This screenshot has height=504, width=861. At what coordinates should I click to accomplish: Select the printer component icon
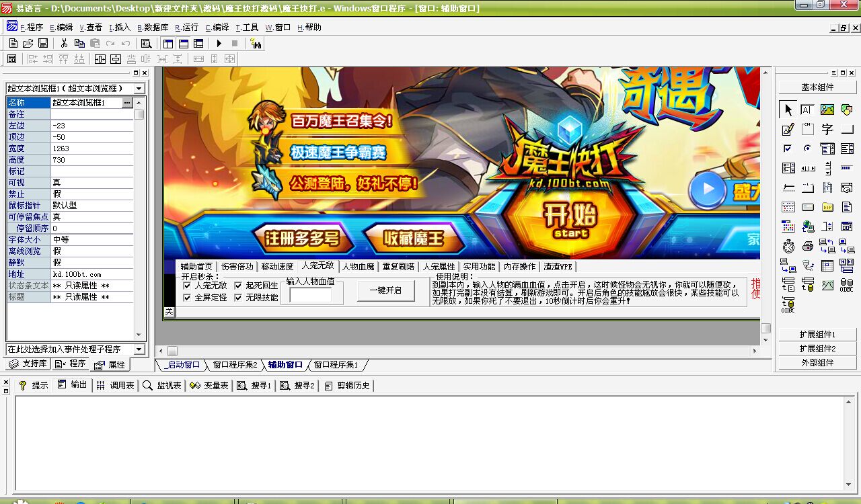(x=808, y=246)
